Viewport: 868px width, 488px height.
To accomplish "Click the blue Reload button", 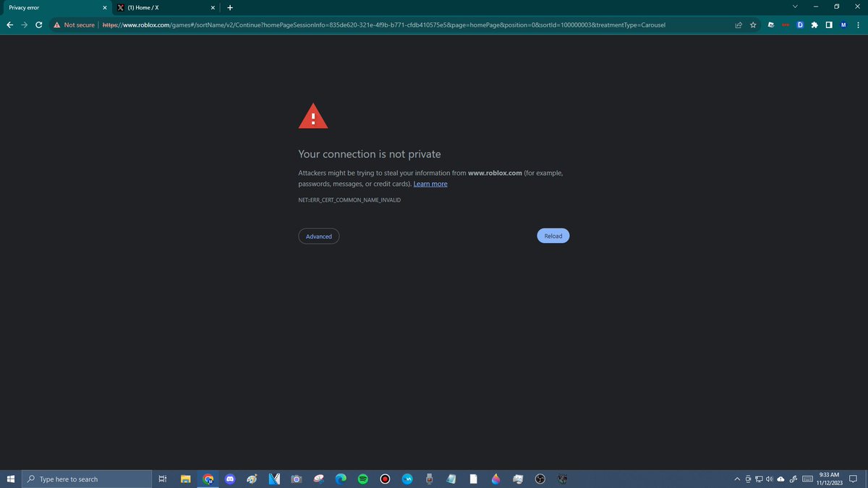I will (553, 236).
